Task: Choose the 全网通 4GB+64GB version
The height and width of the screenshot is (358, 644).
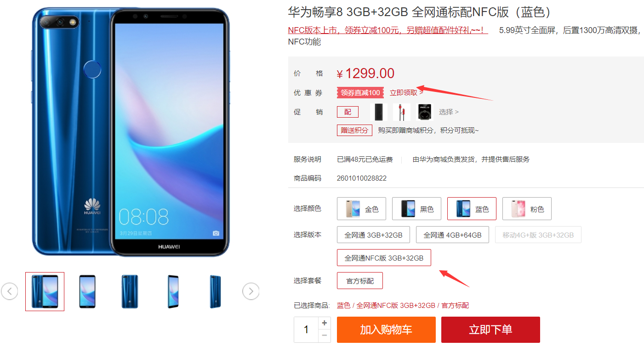Action: [x=453, y=235]
